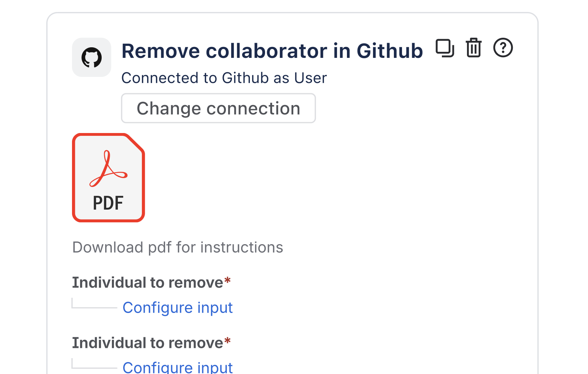This screenshot has width=588, height=374.
Task: Click the GitHub logo icon
Action: (92, 58)
